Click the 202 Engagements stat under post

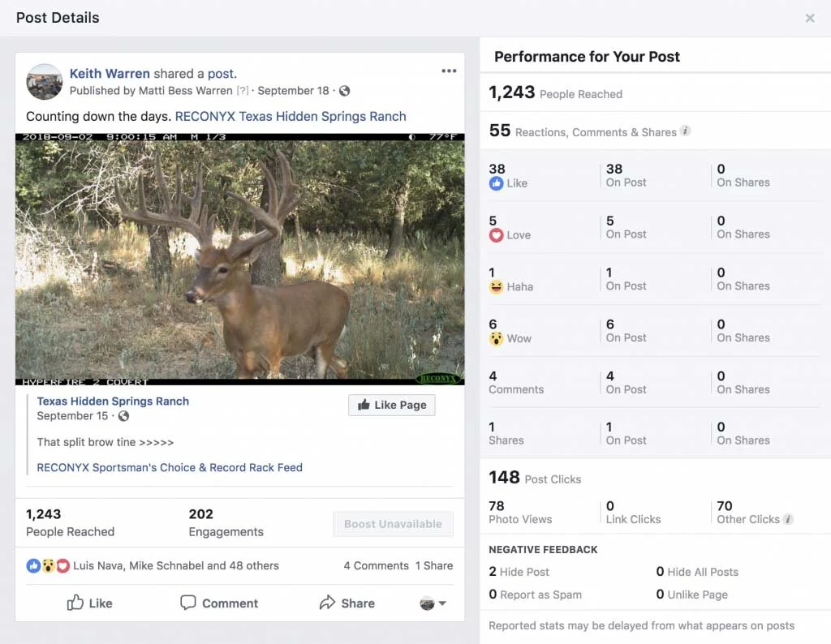226,522
